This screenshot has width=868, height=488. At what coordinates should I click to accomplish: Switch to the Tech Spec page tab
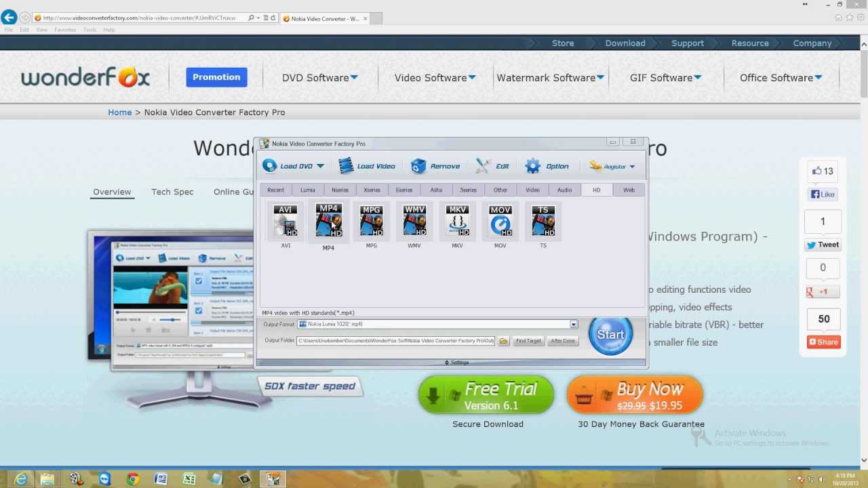click(x=172, y=192)
